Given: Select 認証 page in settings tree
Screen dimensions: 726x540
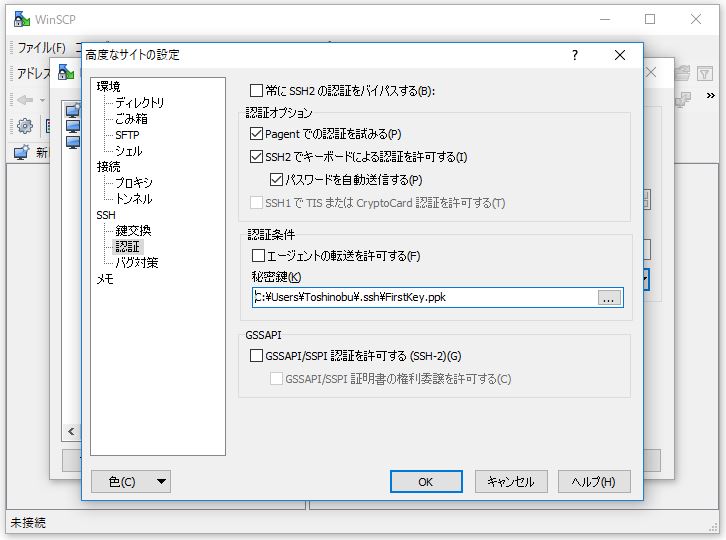Looking at the screenshot, I should pyautogui.click(x=127, y=246).
